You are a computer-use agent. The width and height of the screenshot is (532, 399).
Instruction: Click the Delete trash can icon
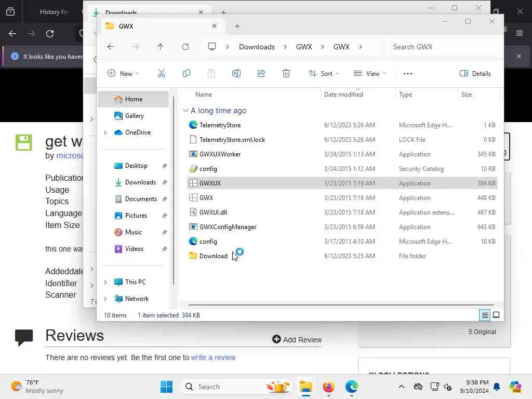(x=286, y=73)
